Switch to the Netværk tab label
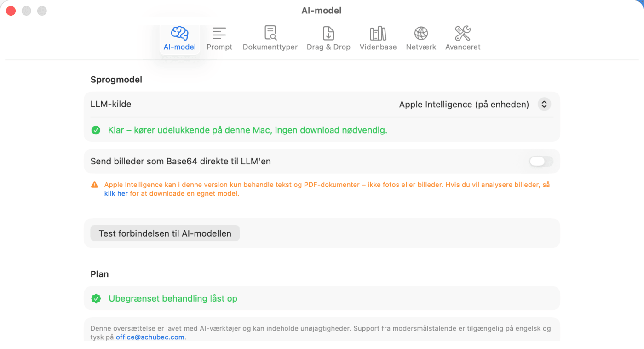 click(421, 47)
